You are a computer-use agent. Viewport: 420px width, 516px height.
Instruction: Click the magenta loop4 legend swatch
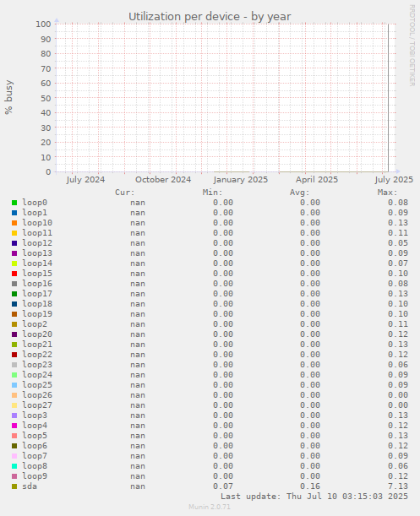coord(14,426)
